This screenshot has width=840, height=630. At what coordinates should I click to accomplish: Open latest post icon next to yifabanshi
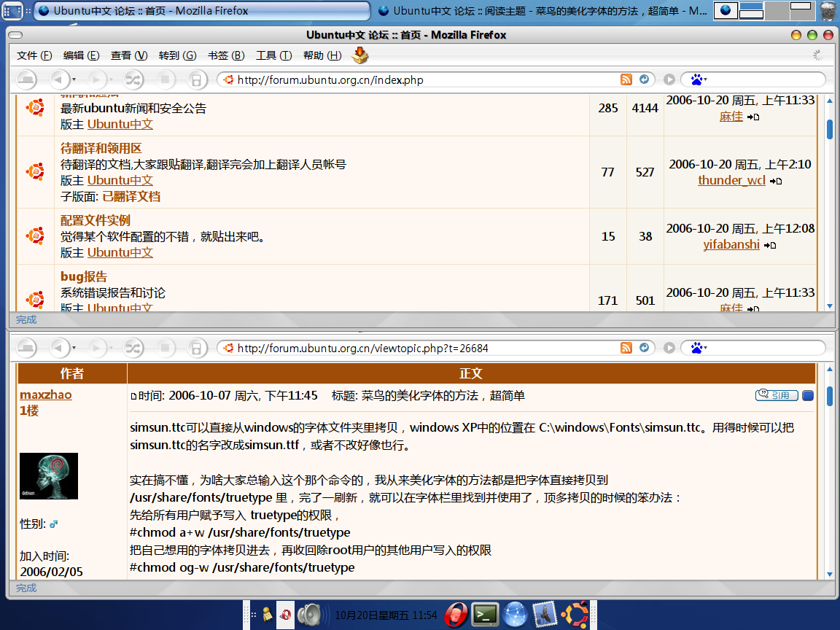(770, 245)
